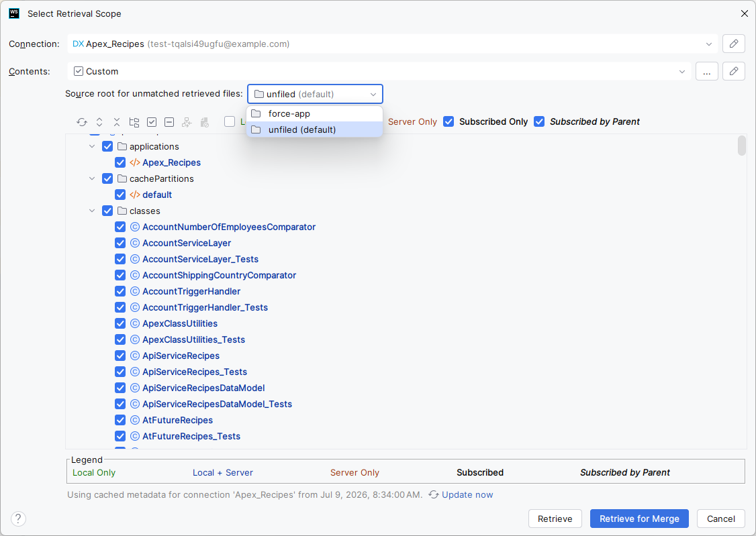Uncheck the AccountServiceLayer class checkbox
Viewport: 756px width, 536px height.
point(120,243)
